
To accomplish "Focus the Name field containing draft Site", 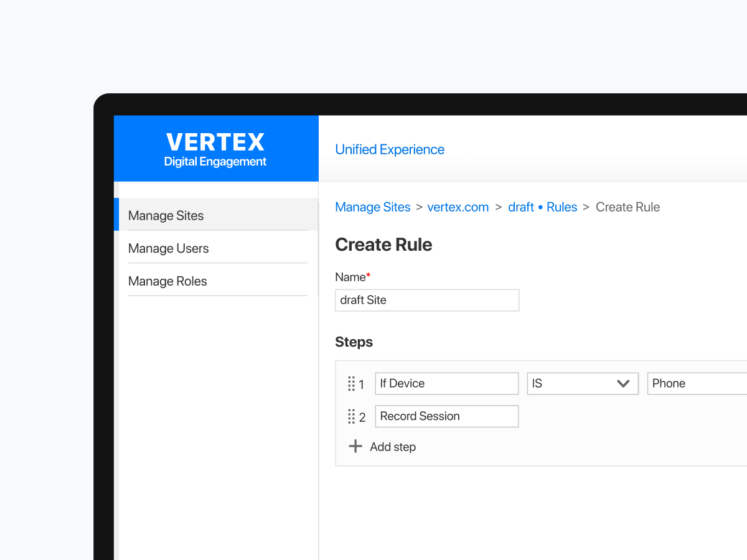I will click(x=427, y=300).
